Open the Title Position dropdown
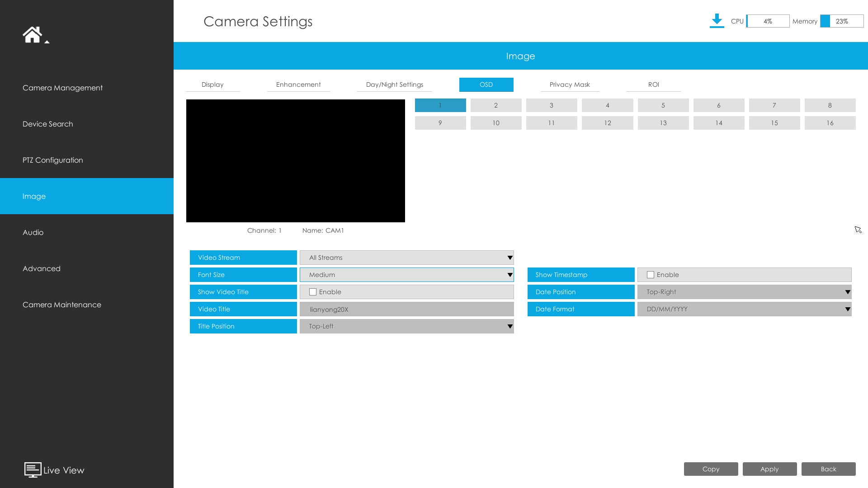This screenshot has height=488, width=868. click(406, 326)
